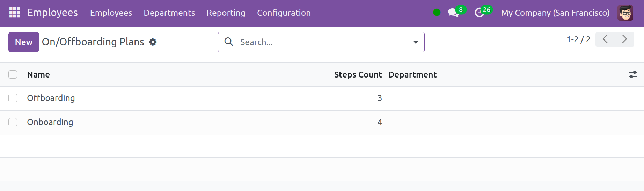Click the New button
This screenshot has width=644, height=191.
24,42
